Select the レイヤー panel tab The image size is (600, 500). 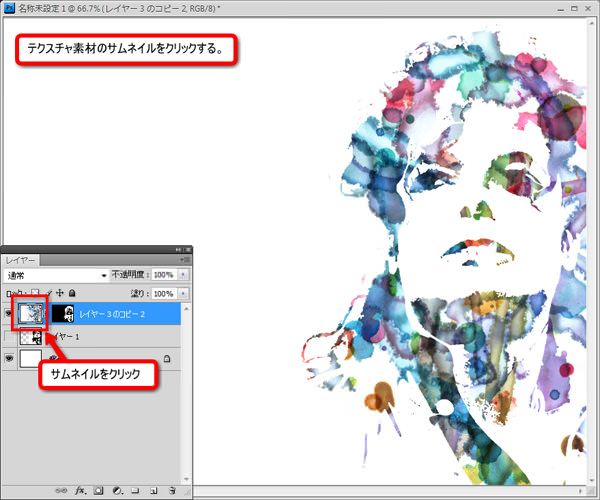20,260
